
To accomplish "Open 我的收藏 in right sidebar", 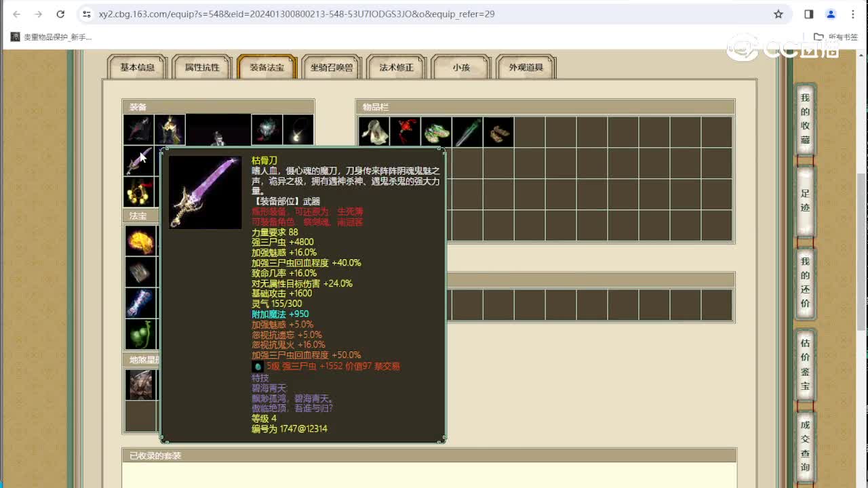I will click(x=805, y=119).
